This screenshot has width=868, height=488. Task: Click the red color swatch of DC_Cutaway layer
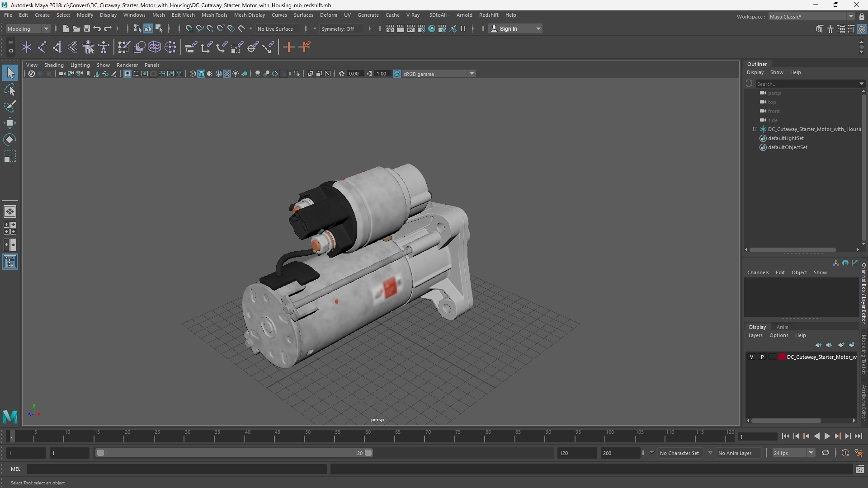pos(782,357)
